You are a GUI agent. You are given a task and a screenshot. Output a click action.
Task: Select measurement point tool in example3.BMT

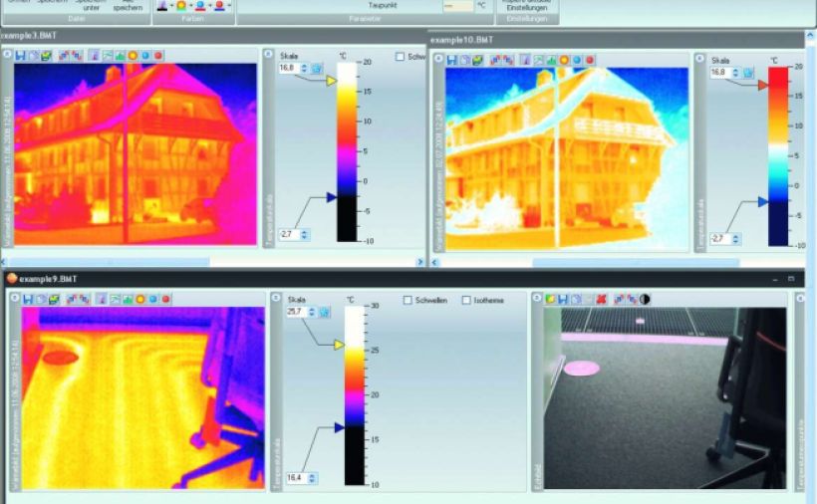point(95,55)
